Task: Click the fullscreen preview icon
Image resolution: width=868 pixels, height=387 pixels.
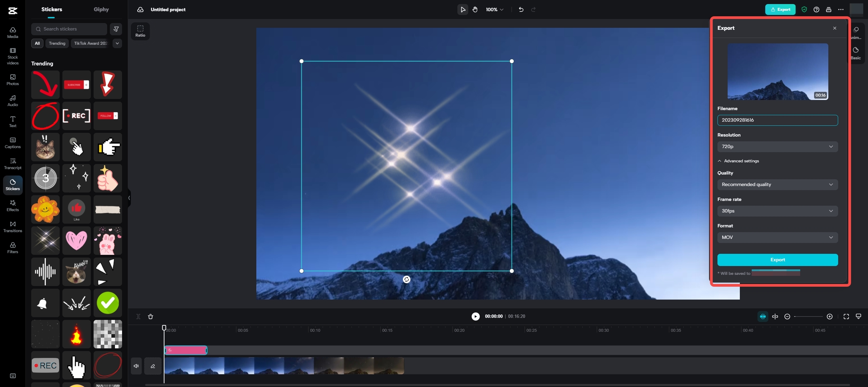Action: coord(846,316)
